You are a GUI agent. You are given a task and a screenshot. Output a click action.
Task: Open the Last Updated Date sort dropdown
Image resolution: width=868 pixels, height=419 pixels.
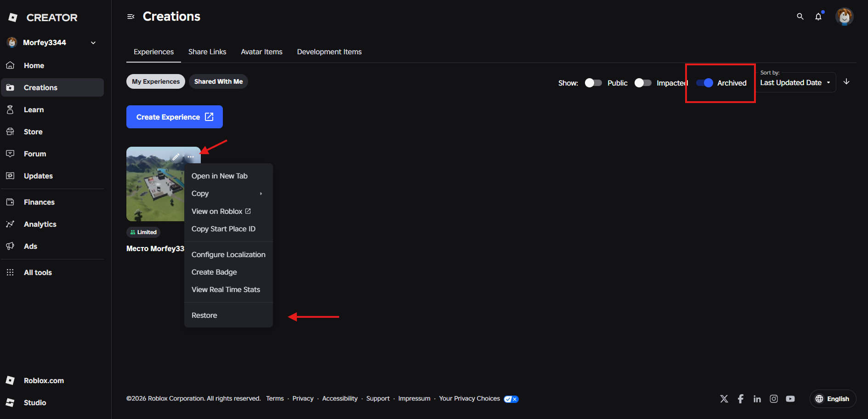pyautogui.click(x=795, y=82)
